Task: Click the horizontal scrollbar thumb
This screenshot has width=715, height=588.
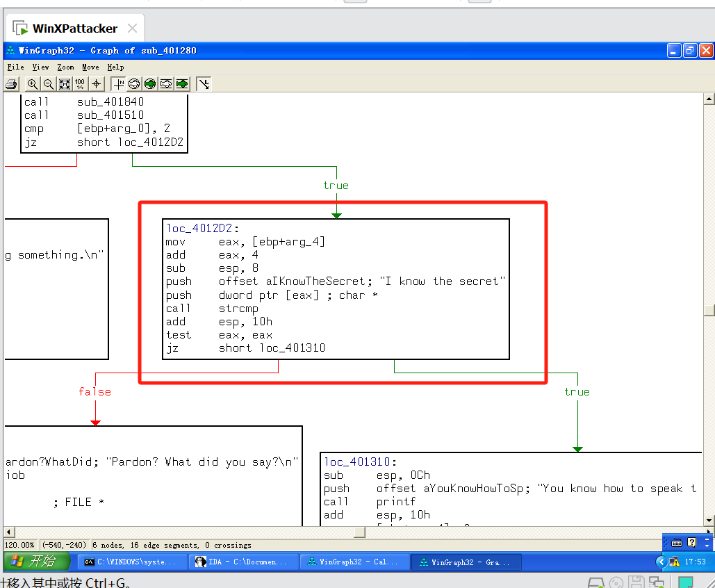Action: point(360,532)
